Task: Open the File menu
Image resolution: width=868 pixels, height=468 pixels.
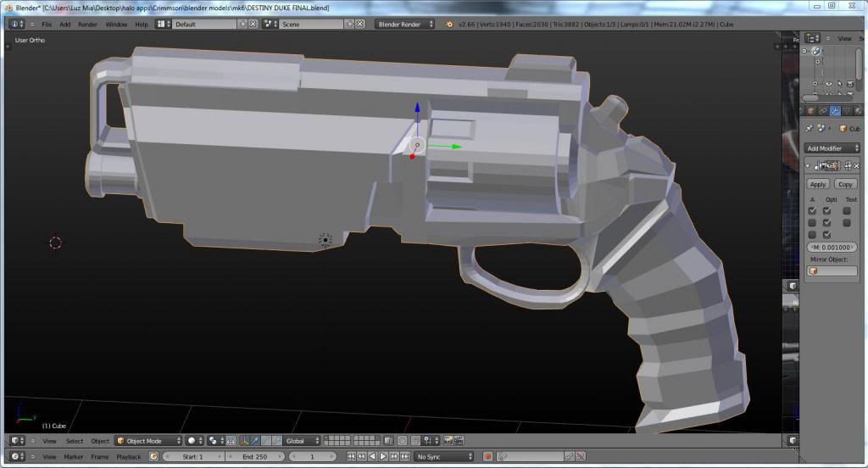Action: [47, 25]
